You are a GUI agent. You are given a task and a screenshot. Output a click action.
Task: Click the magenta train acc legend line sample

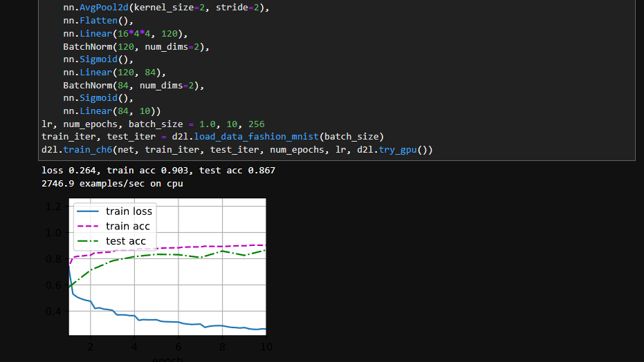point(89,227)
